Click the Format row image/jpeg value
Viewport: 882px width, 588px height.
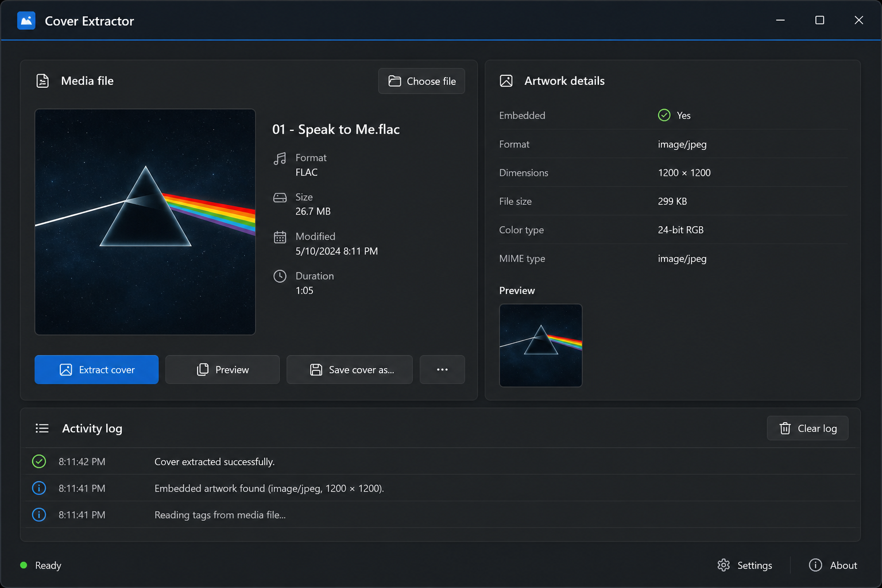[x=682, y=144]
